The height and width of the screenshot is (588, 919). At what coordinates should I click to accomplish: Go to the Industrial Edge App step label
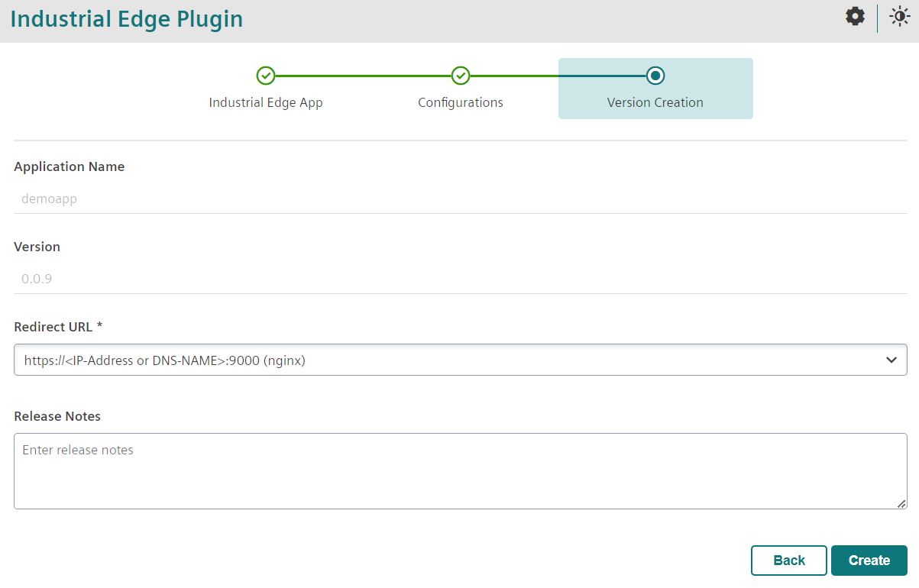[265, 102]
